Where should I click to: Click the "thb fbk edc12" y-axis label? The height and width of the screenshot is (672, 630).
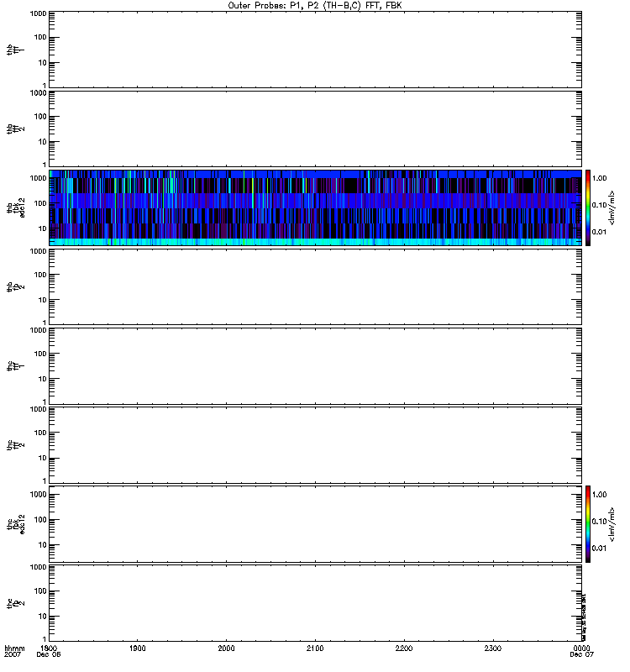pyautogui.click(x=15, y=207)
